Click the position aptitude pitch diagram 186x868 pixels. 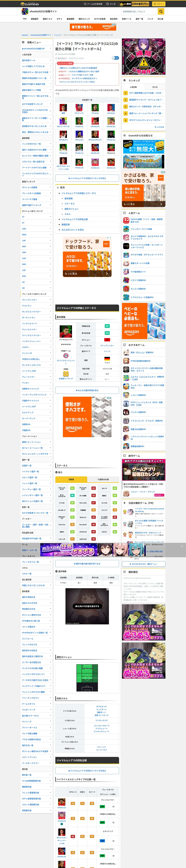[87, 678]
